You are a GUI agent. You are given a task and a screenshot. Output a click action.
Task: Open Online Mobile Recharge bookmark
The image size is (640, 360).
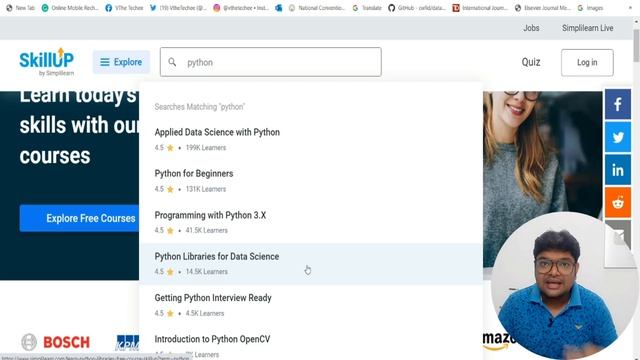click(70, 8)
